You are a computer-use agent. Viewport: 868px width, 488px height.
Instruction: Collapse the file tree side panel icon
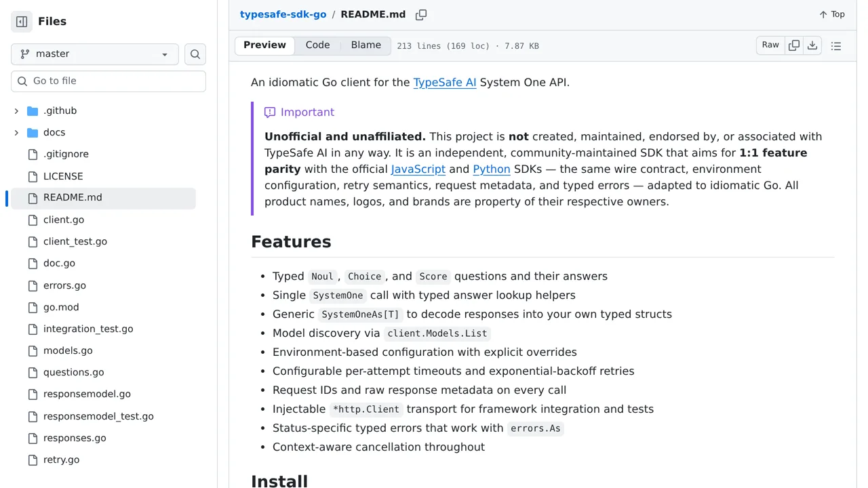tap(22, 22)
